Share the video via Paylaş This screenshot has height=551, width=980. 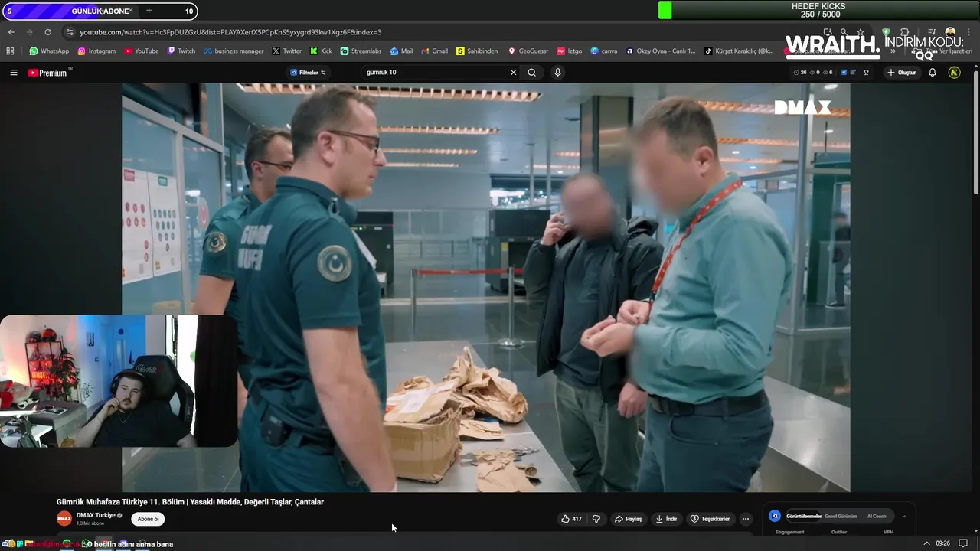click(628, 519)
